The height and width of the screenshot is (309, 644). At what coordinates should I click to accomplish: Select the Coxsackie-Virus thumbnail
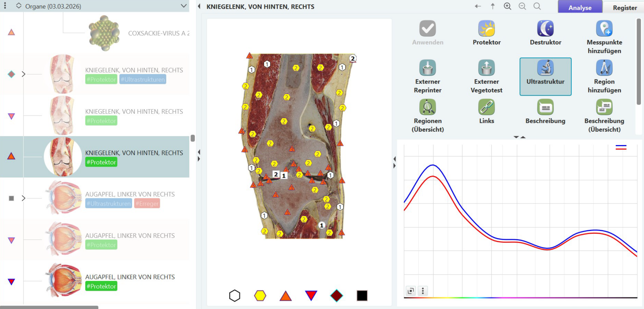coord(104,33)
